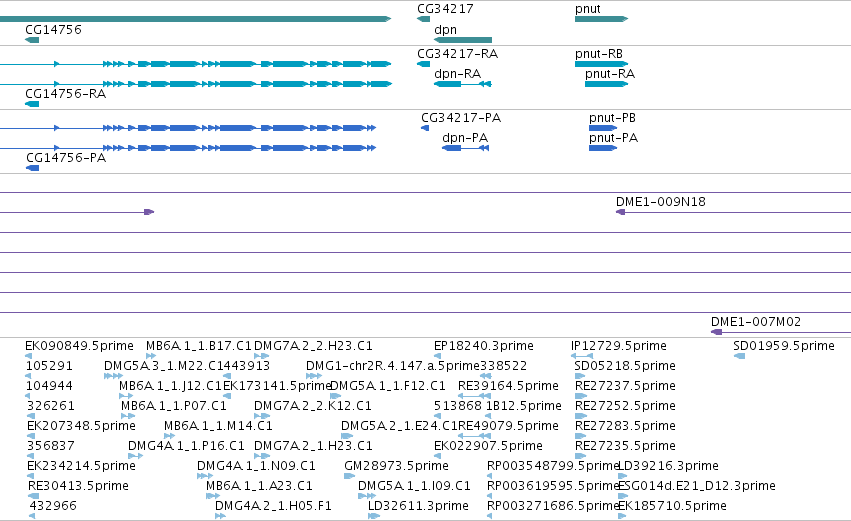The height and width of the screenshot is (521, 851).
Task: Open EST DMG1-chr2R.4.147.a.5prime
Action: click(393, 366)
